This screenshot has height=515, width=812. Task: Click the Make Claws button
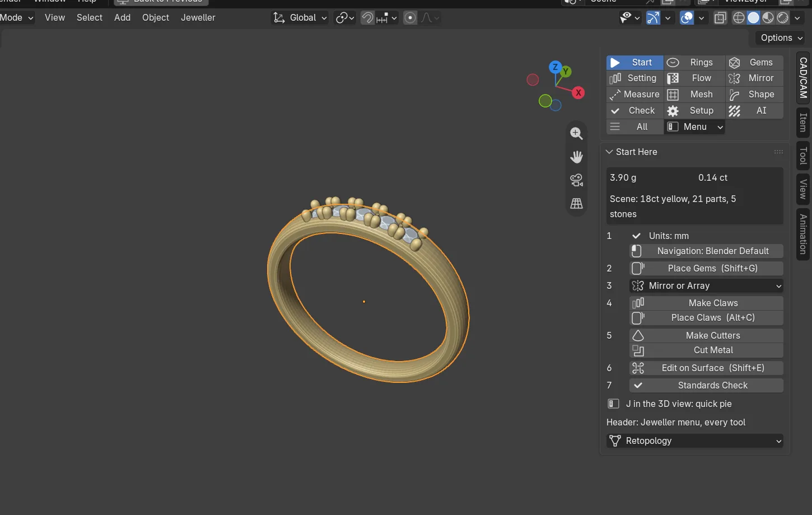point(706,303)
